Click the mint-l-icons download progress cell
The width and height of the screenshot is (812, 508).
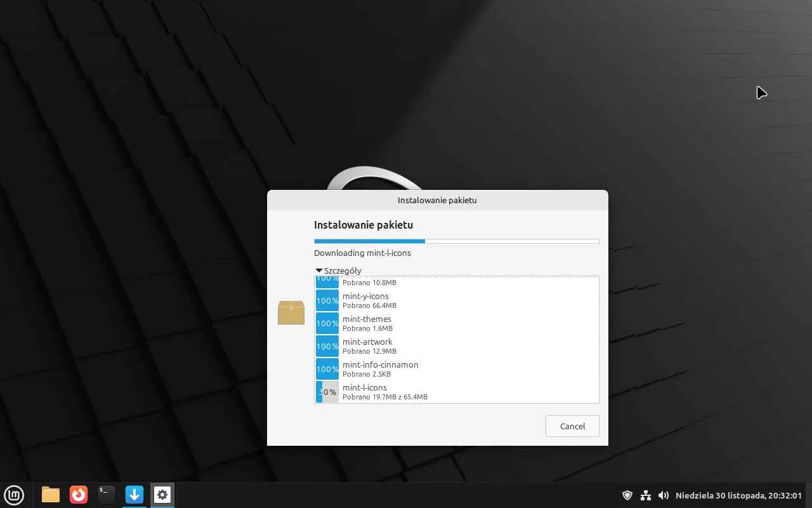tap(327, 392)
